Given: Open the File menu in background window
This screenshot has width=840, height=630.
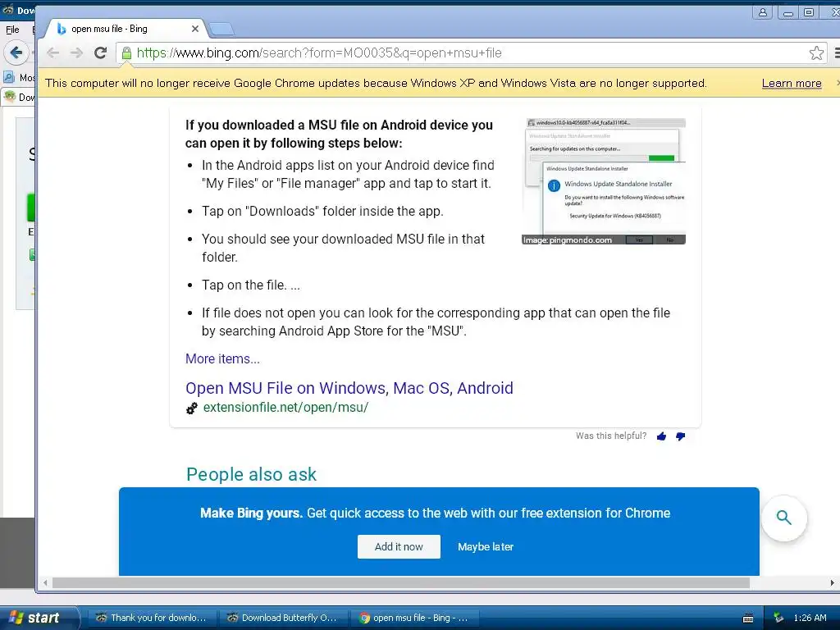Looking at the screenshot, I should [x=12, y=30].
